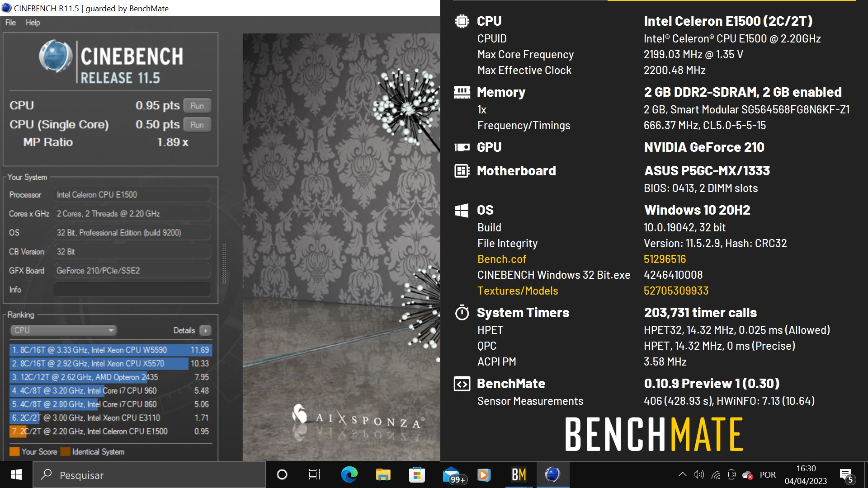This screenshot has height=488, width=868.
Task: Open the File menu
Action: pos(10,23)
